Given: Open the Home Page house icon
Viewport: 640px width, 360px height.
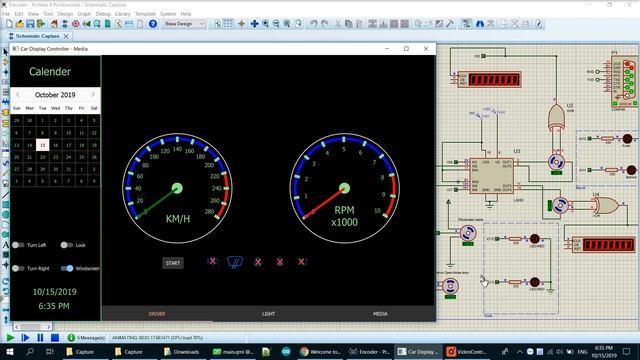Looking at the screenshot, I should coord(54,24).
